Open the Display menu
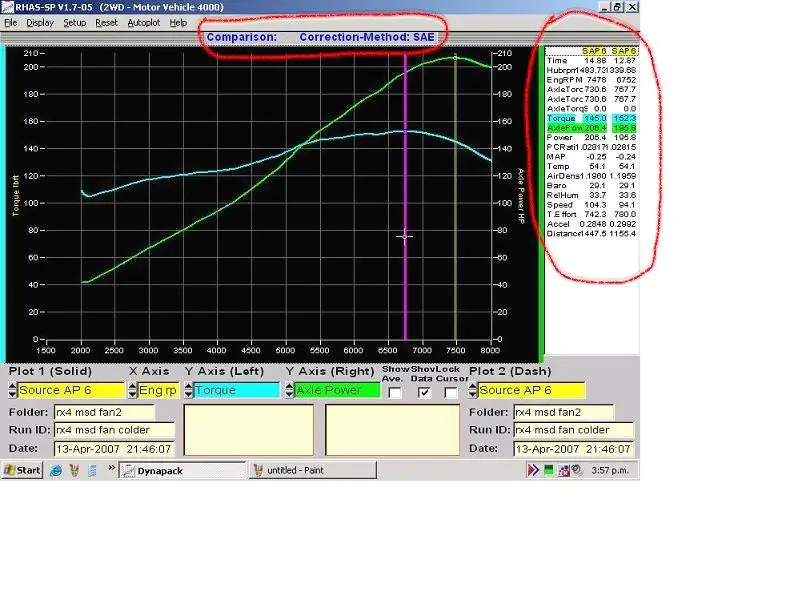The image size is (810, 608). point(40,23)
